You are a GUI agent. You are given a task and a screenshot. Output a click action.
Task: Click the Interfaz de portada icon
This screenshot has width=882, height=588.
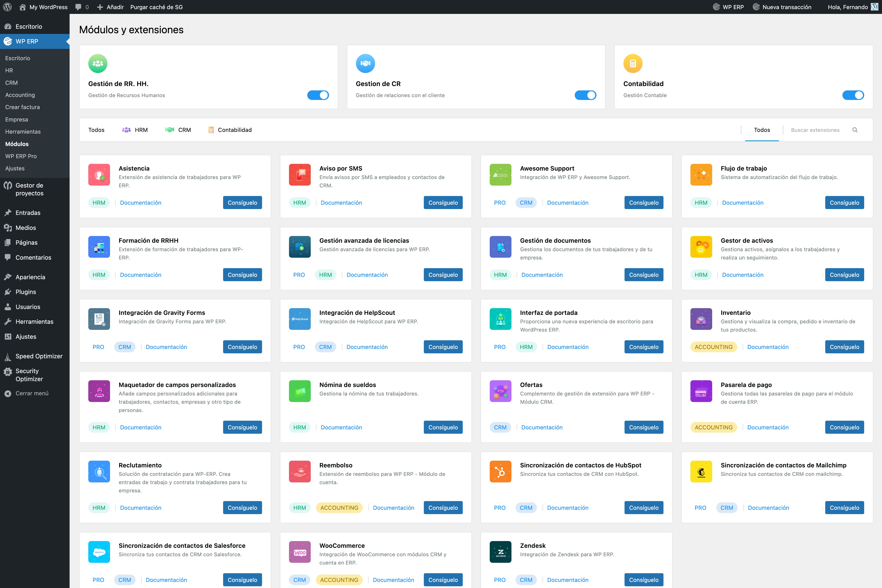[500, 319]
